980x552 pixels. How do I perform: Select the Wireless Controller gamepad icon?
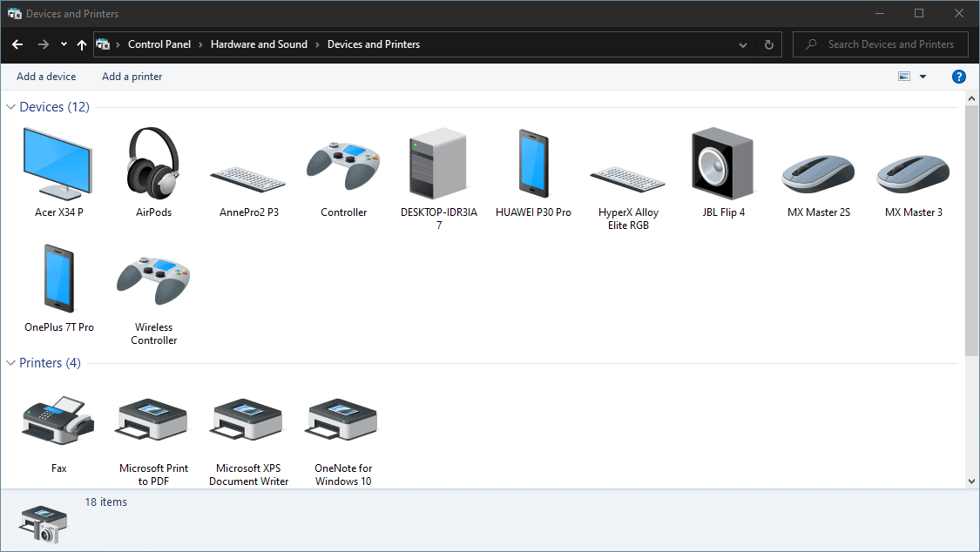[x=153, y=280]
